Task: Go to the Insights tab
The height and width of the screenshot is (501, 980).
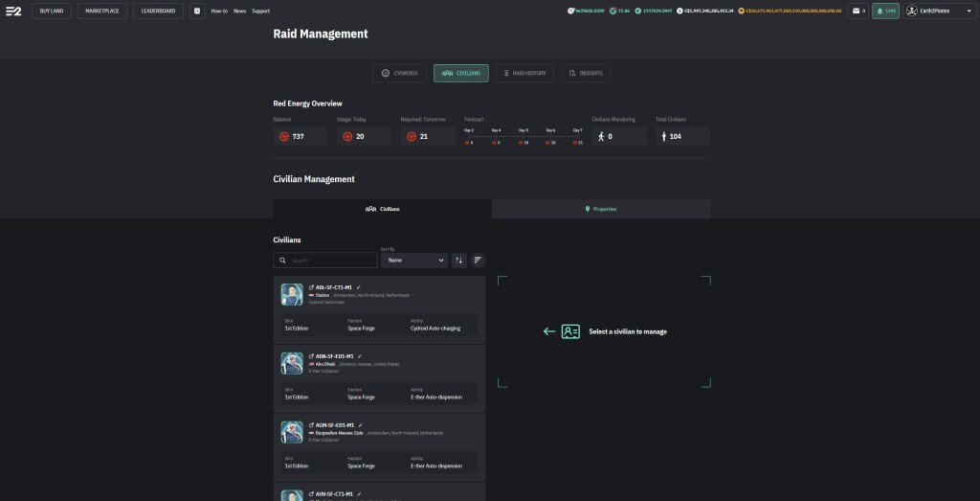Action: click(x=586, y=73)
